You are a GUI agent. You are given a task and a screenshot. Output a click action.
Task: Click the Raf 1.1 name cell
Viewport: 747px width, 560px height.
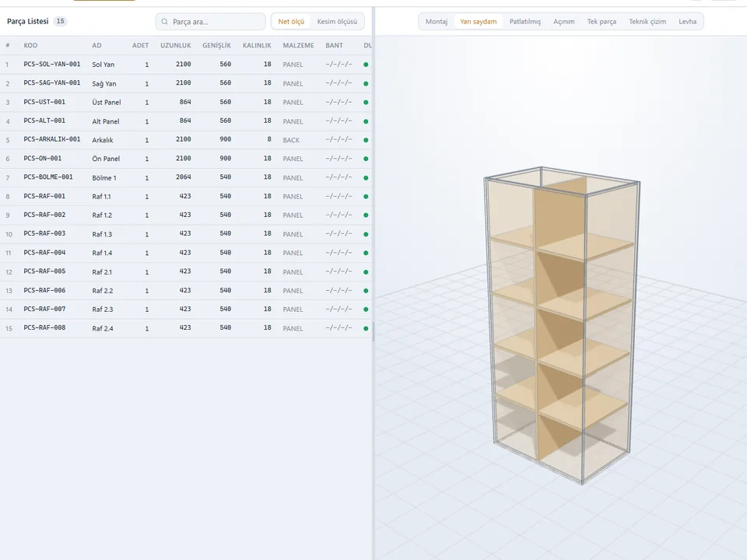[101, 196]
